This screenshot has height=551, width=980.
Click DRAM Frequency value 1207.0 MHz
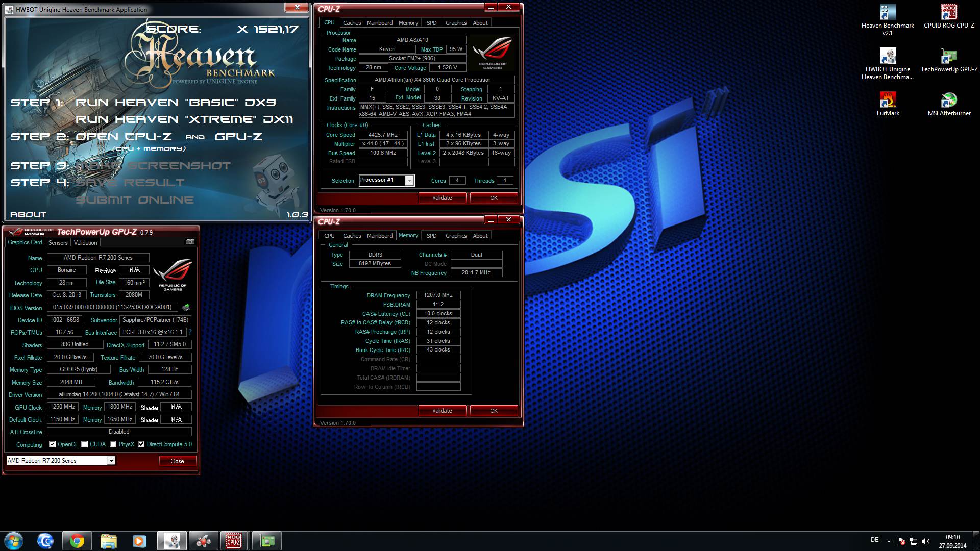438,295
